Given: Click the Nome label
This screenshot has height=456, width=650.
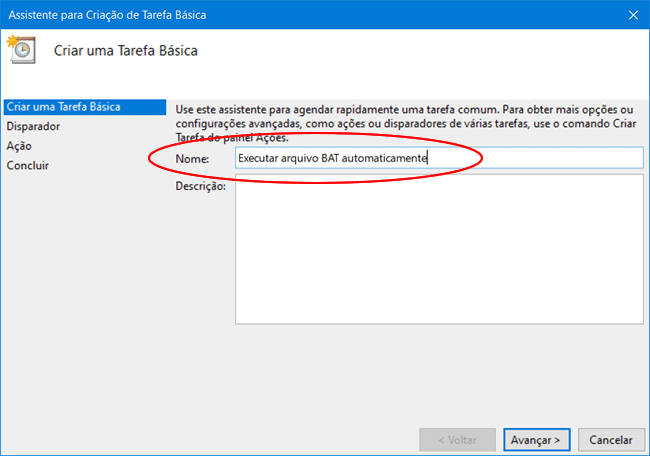Looking at the screenshot, I should (x=192, y=159).
